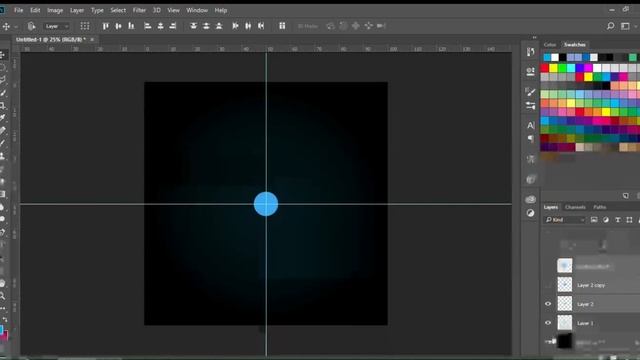Click the align left edges icon
This screenshot has height=360, width=640.
click(148, 26)
